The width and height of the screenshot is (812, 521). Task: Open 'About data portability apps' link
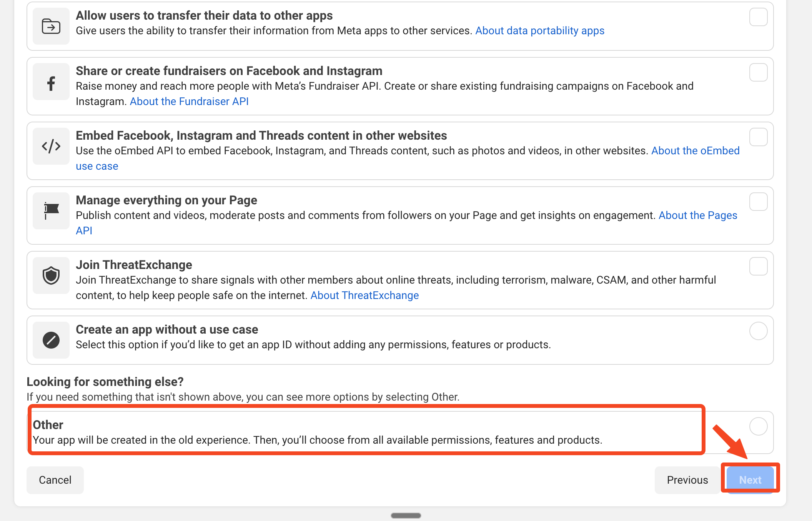tap(539, 31)
